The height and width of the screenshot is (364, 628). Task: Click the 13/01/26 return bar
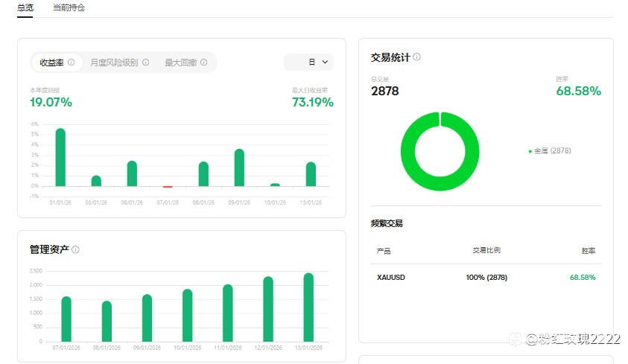311,174
